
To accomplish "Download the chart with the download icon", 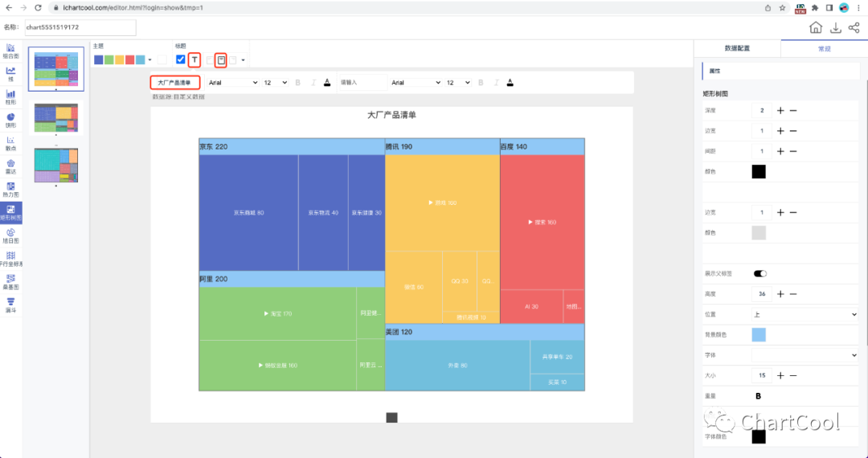I will point(835,27).
